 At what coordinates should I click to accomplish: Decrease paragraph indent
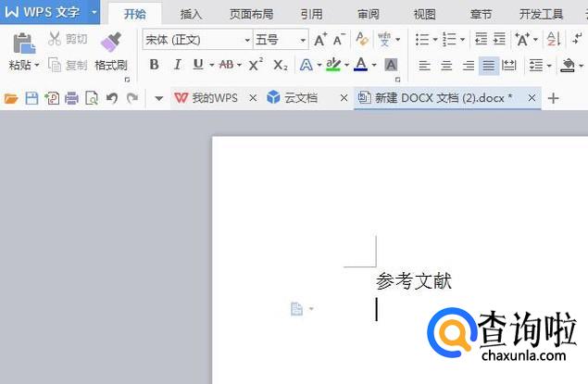coord(481,39)
